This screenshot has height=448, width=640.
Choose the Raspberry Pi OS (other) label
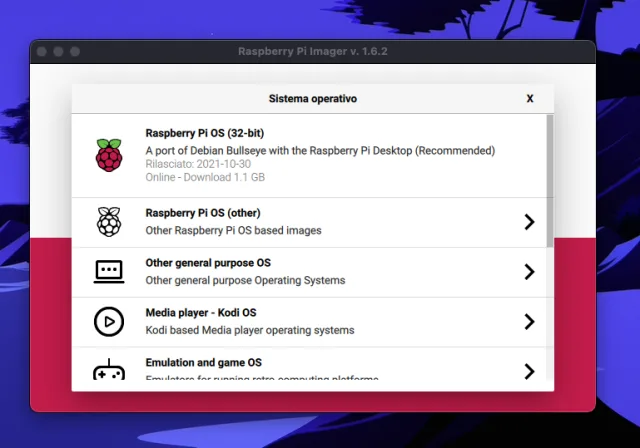point(203,213)
